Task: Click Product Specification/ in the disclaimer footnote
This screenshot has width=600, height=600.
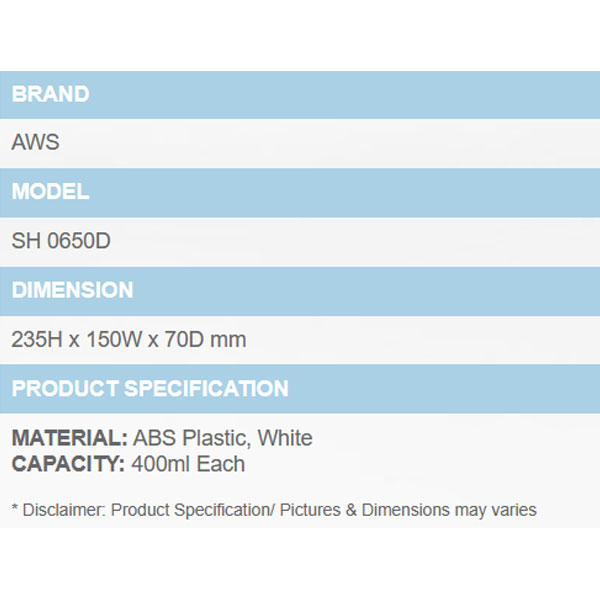Action: tap(192, 510)
